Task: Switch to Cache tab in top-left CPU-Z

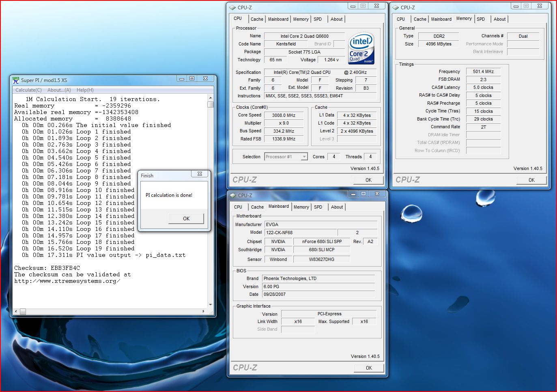Action: (257, 19)
